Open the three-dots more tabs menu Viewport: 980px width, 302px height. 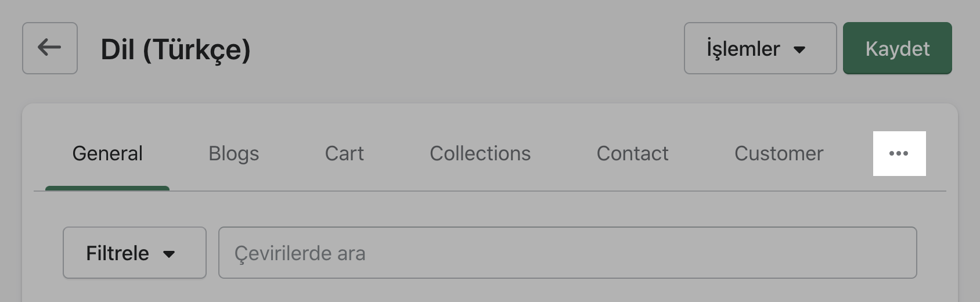tap(899, 153)
